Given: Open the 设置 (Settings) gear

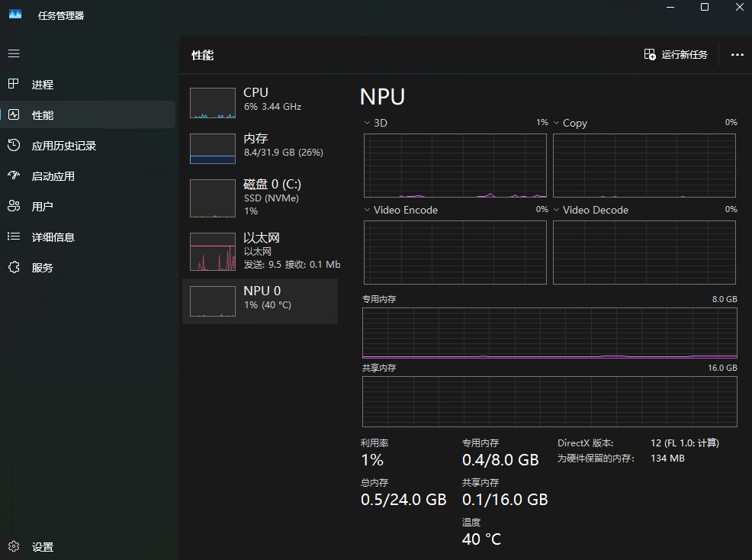Looking at the screenshot, I should tap(13, 546).
